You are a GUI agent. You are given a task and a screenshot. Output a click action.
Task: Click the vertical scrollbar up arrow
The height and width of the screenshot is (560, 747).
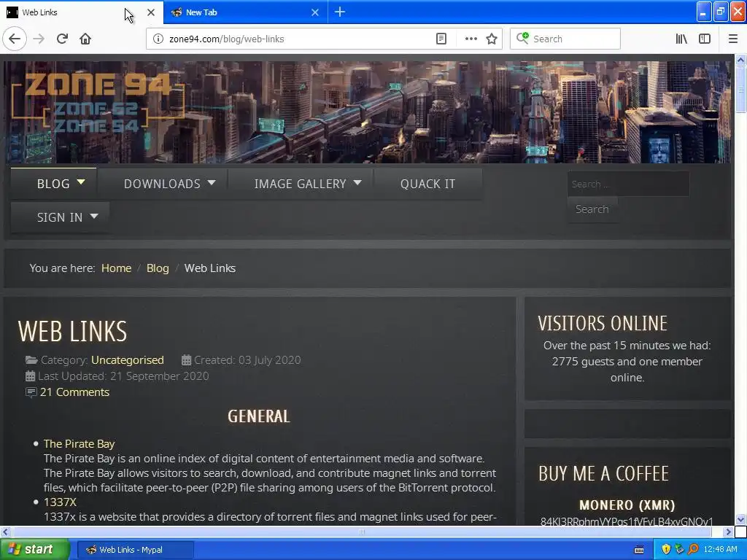tap(740, 60)
